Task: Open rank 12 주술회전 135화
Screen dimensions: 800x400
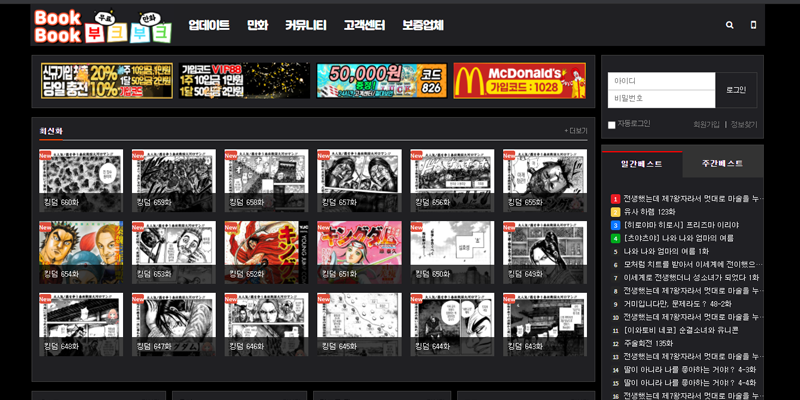Action: tap(648, 344)
